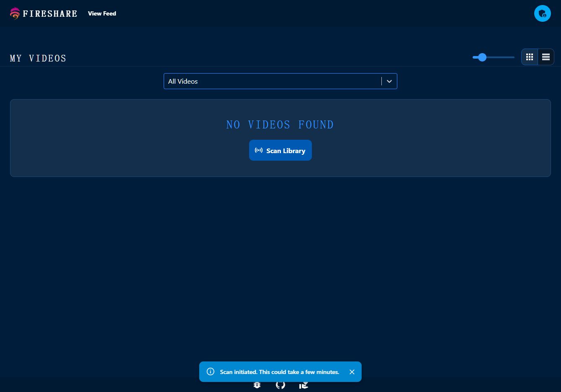The height and width of the screenshot is (392, 561).
Task: Open the project's GitHub page
Action: click(280, 385)
